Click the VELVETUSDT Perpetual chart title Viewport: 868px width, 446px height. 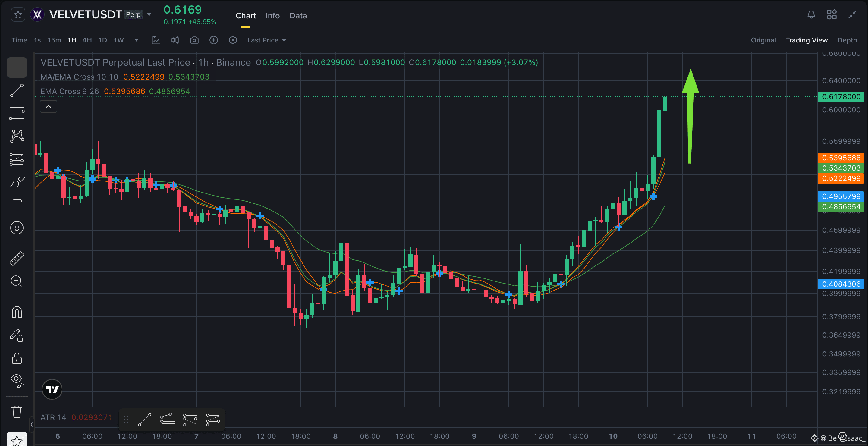146,62
